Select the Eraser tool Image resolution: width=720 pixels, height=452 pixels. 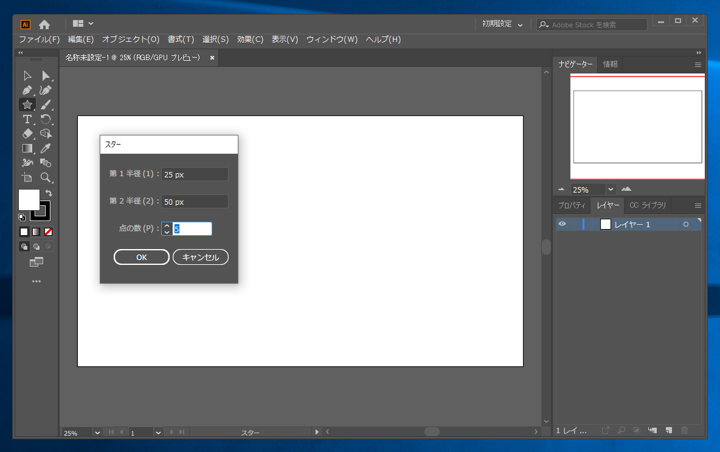tap(27, 134)
